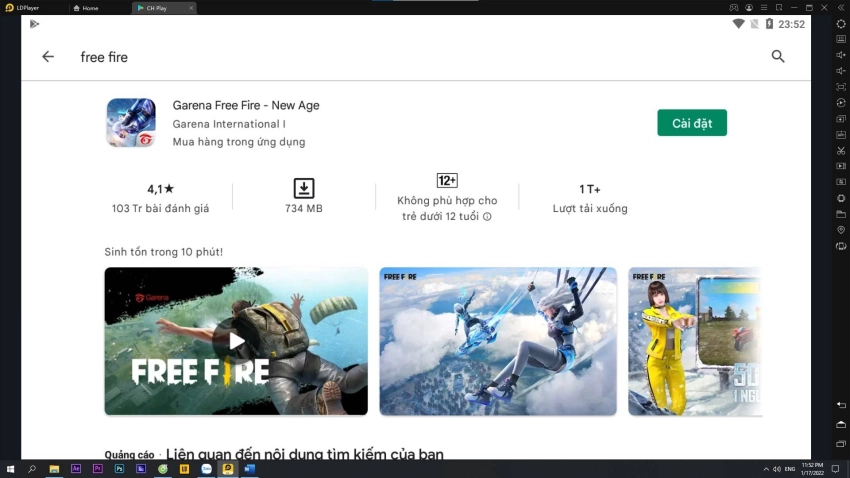Image resolution: width=850 pixels, height=478 pixels.
Task: Collapse the LDPlayer sidebar with double chevron
Action: (841, 8)
